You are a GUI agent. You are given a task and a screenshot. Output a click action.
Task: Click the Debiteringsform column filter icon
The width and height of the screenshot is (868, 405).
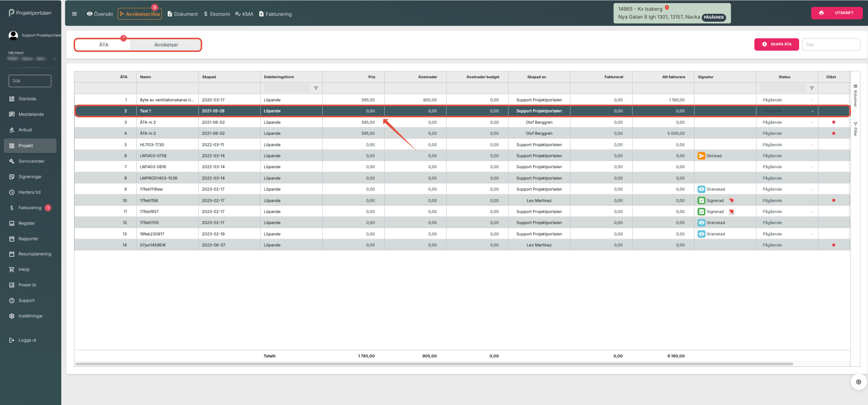click(x=316, y=88)
